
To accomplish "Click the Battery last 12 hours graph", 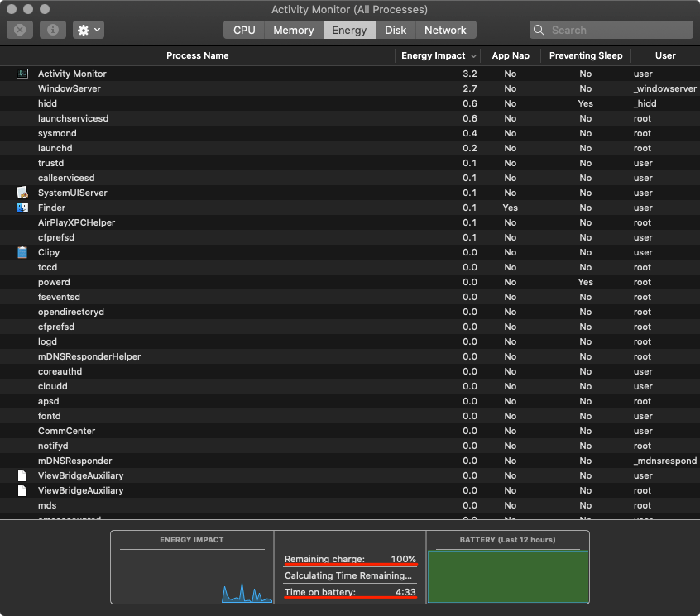I will click(x=508, y=577).
